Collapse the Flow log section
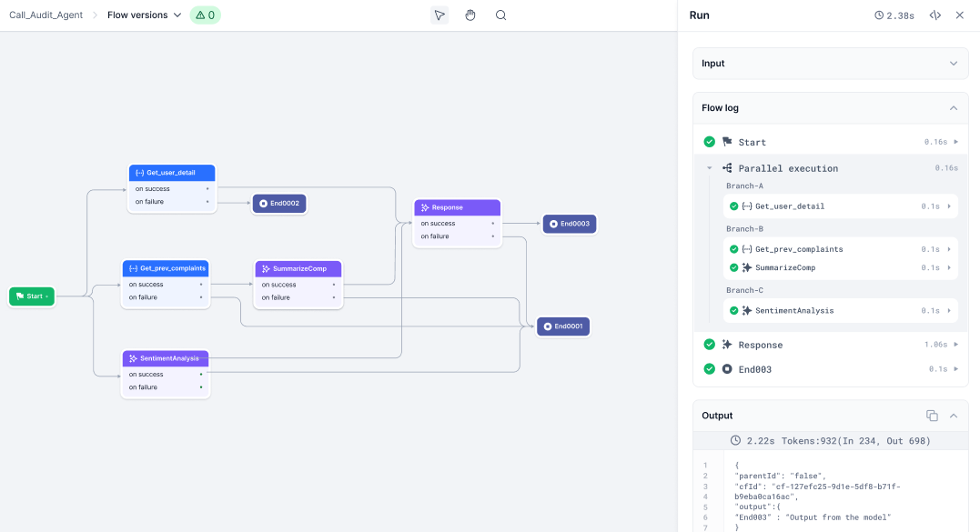Viewport: 980px width, 532px height. [953, 108]
